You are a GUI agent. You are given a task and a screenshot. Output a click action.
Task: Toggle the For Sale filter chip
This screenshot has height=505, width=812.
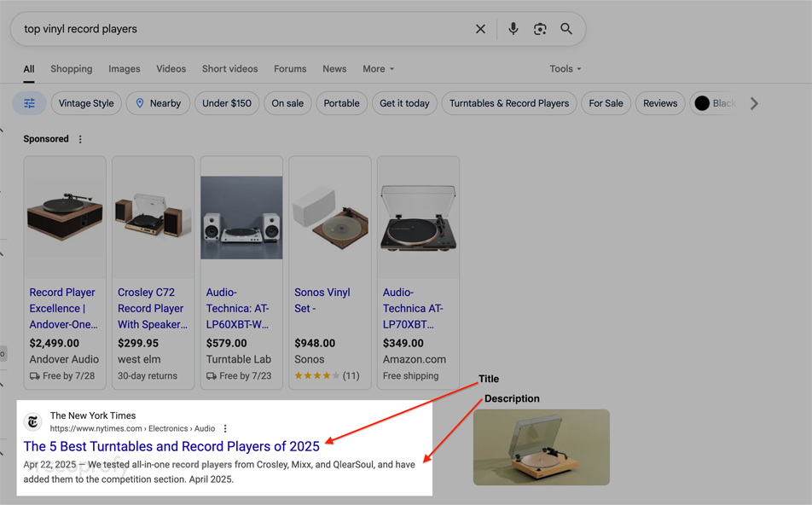tap(606, 103)
